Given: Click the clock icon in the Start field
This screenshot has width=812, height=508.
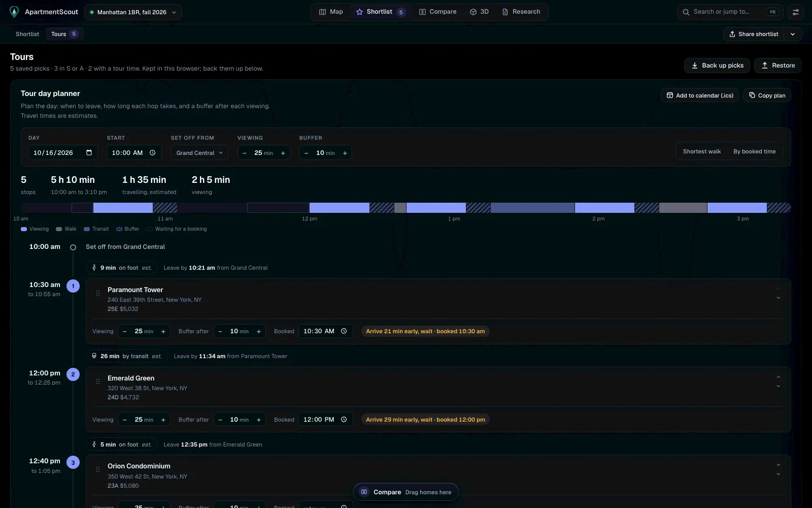Looking at the screenshot, I should (152, 152).
